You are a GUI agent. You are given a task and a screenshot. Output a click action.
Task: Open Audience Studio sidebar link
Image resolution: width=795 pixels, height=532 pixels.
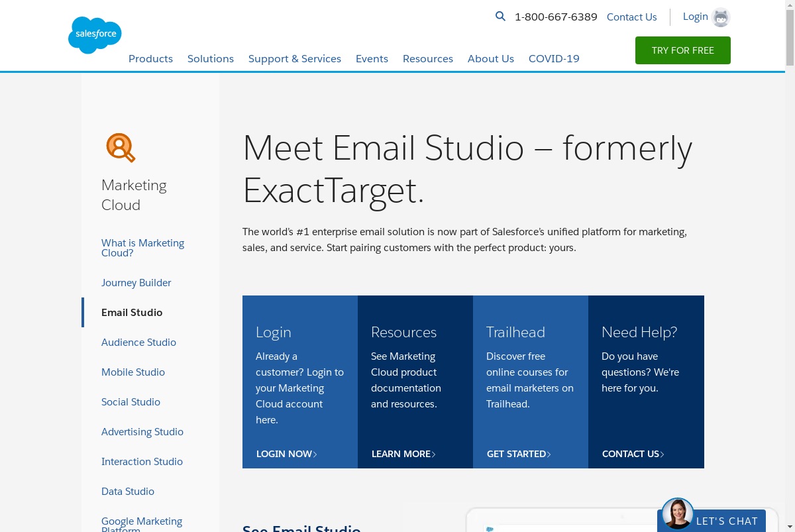138,343
